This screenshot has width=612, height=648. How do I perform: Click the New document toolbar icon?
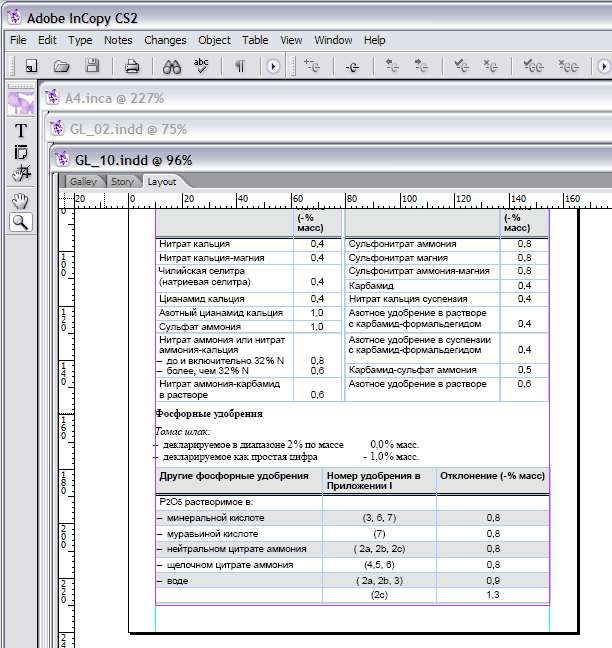pyautogui.click(x=31, y=66)
